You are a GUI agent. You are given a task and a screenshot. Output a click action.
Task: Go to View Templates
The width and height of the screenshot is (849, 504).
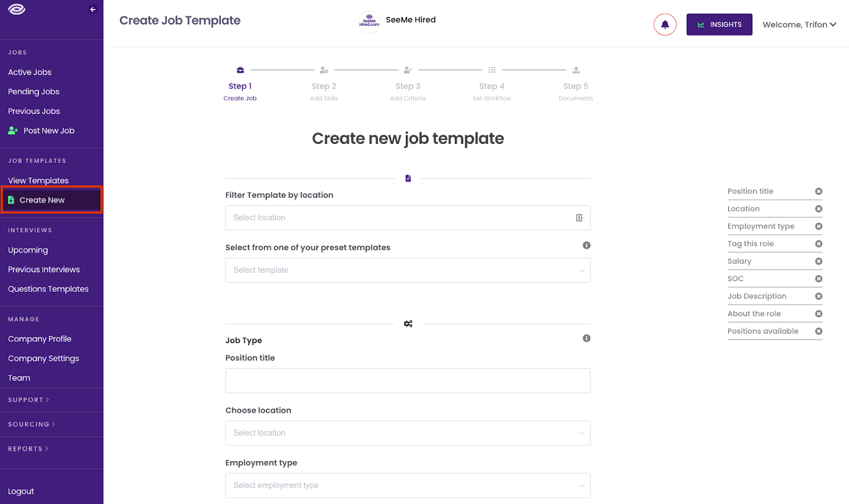(x=38, y=180)
